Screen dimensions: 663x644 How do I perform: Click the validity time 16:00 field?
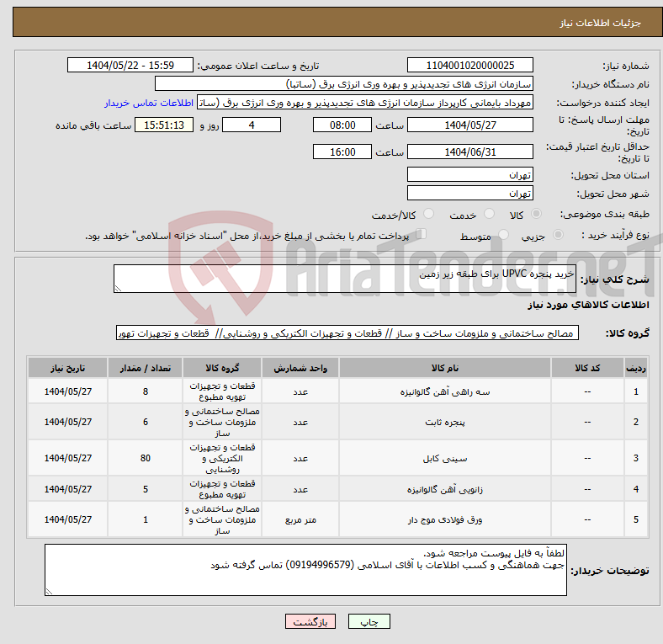(342, 152)
